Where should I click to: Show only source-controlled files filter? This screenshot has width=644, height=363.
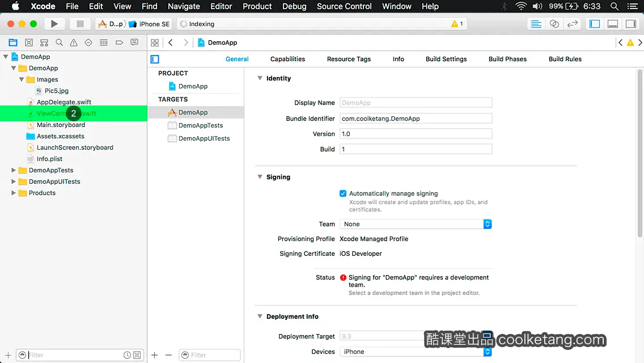137,355
